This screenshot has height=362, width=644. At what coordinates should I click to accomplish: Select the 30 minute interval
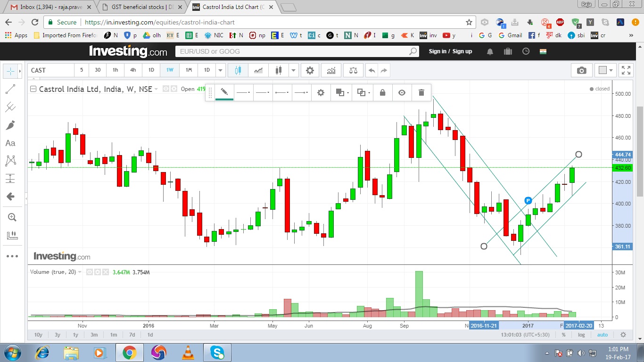click(x=98, y=70)
